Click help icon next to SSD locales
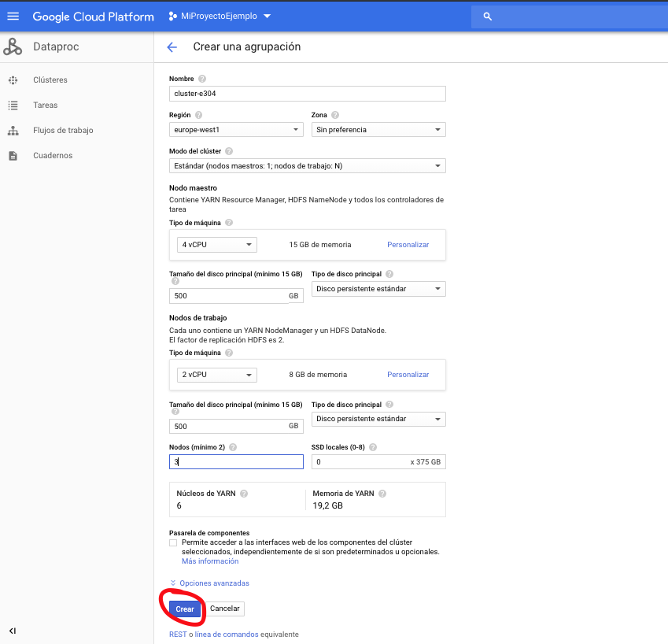668x644 pixels. 373,447
